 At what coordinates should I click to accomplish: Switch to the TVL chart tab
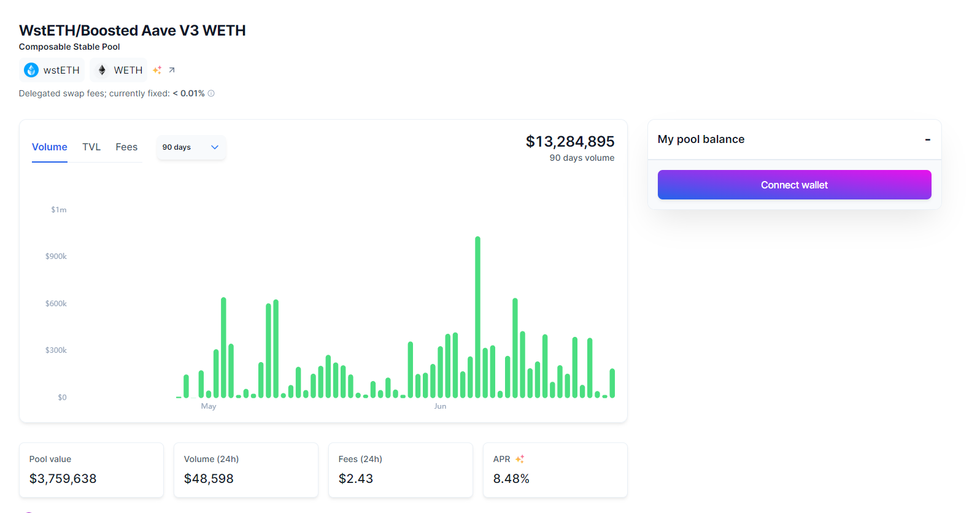[x=91, y=147]
